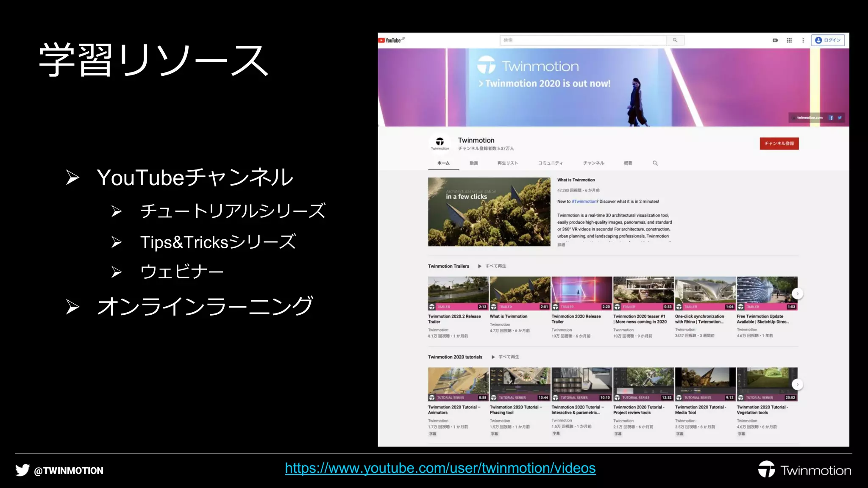868x488 pixels.
Task: Click Twinmotion Trailers section title
Action: (x=448, y=266)
